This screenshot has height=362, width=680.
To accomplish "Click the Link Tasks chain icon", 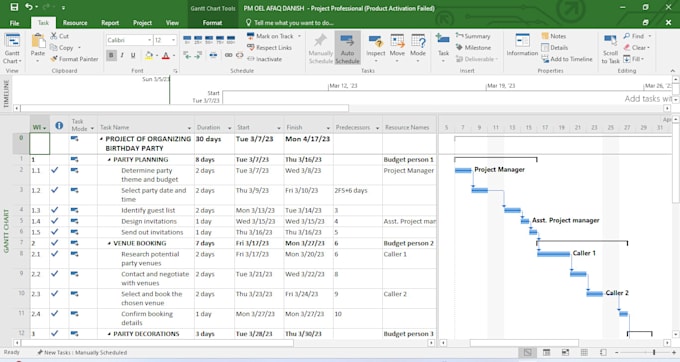I will (x=229, y=55).
